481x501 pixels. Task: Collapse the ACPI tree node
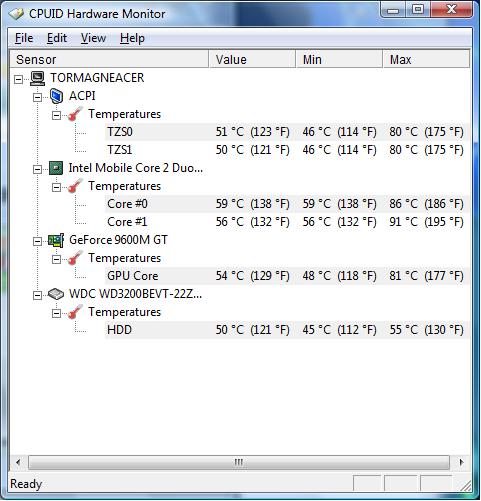pyautogui.click(x=37, y=97)
